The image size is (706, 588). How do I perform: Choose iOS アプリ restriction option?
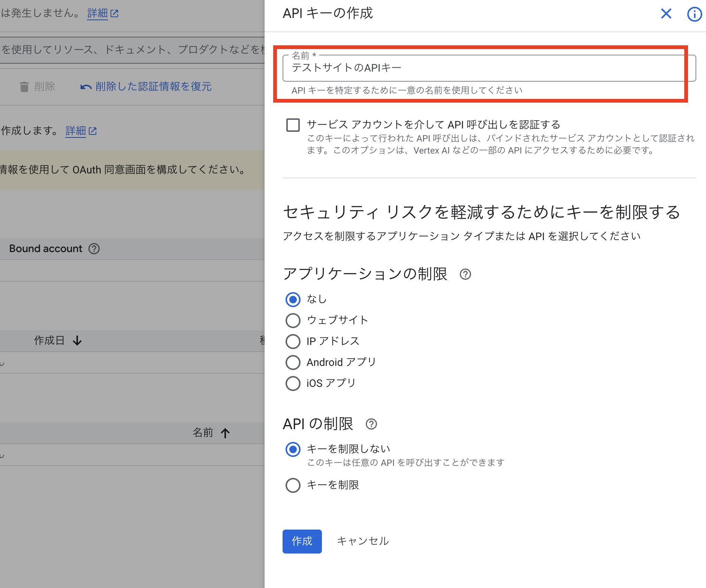coord(293,383)
